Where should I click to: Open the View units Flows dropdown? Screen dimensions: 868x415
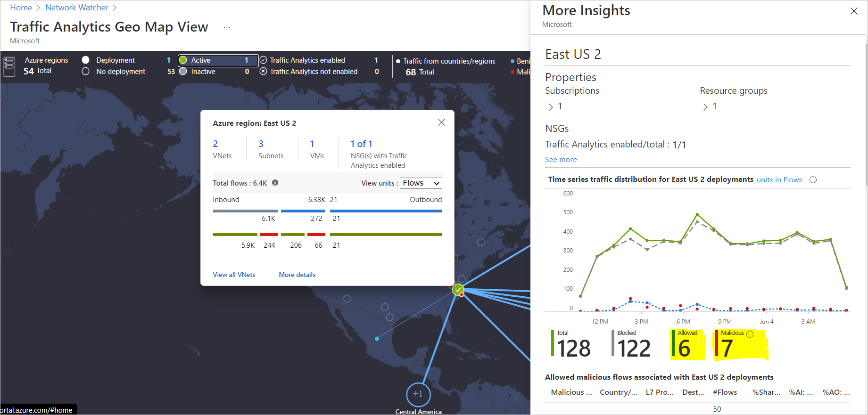tap(421, 183)
